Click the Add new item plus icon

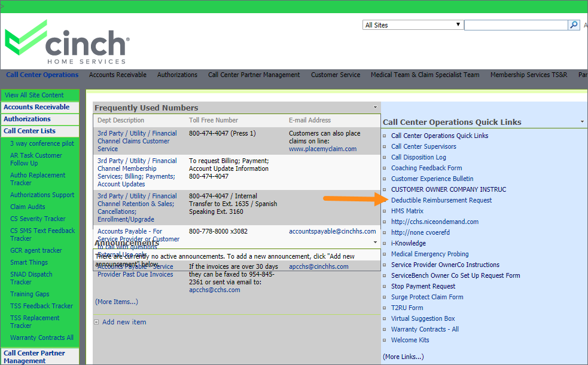(x=96, y=322)
